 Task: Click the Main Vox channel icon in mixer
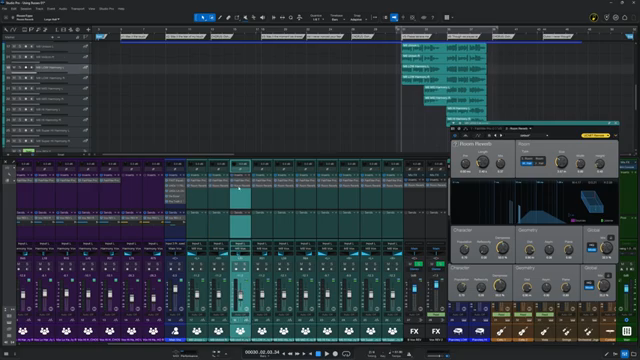click(175, 331)
